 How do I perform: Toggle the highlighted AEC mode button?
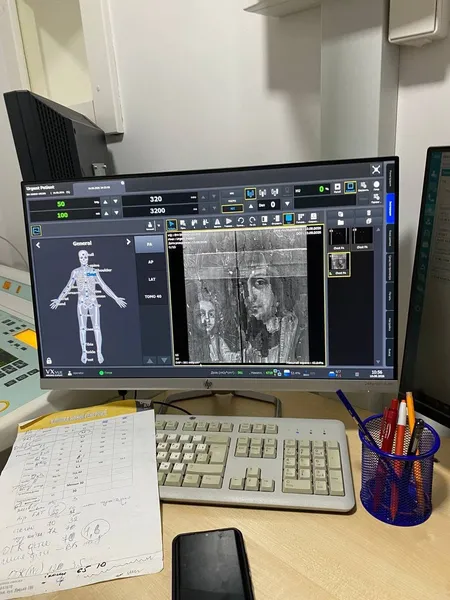coord(232,209)
